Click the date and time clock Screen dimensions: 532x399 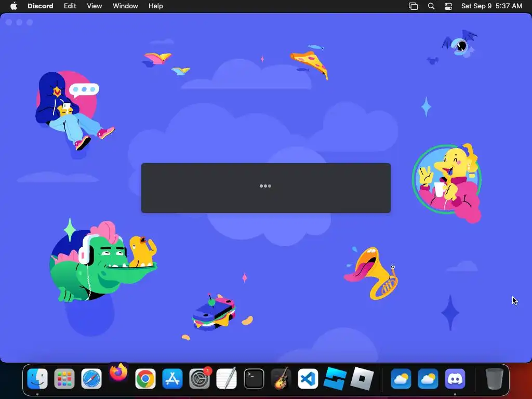coord(491,6)
